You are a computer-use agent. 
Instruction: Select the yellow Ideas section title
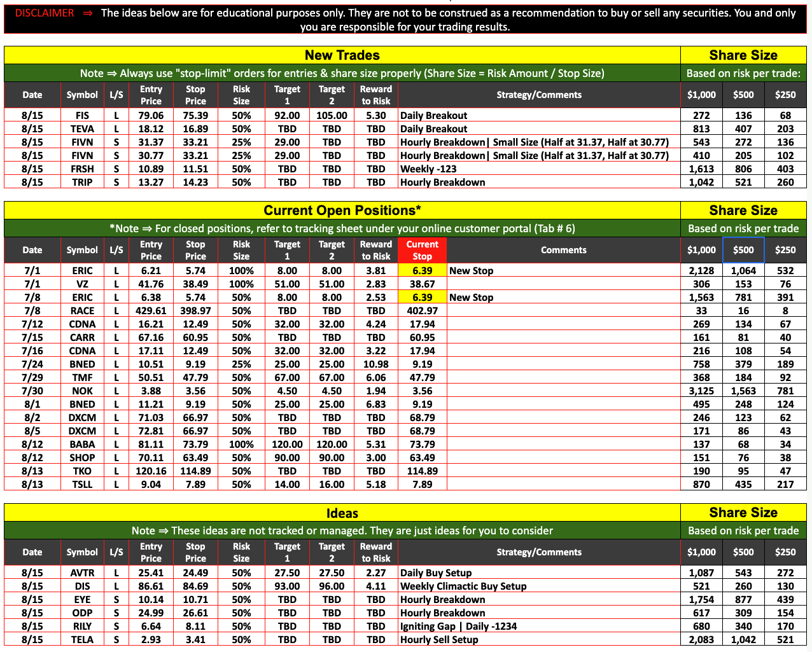pyautogui.click(x=342, y=513)
